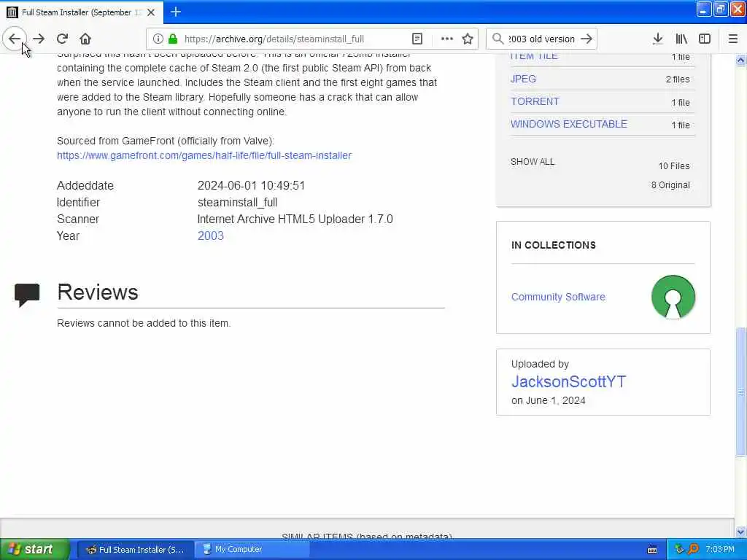
Task: Click 'Internet Archive HTML5 Uploader 1.7.0' text
Action: click(295, 219)
